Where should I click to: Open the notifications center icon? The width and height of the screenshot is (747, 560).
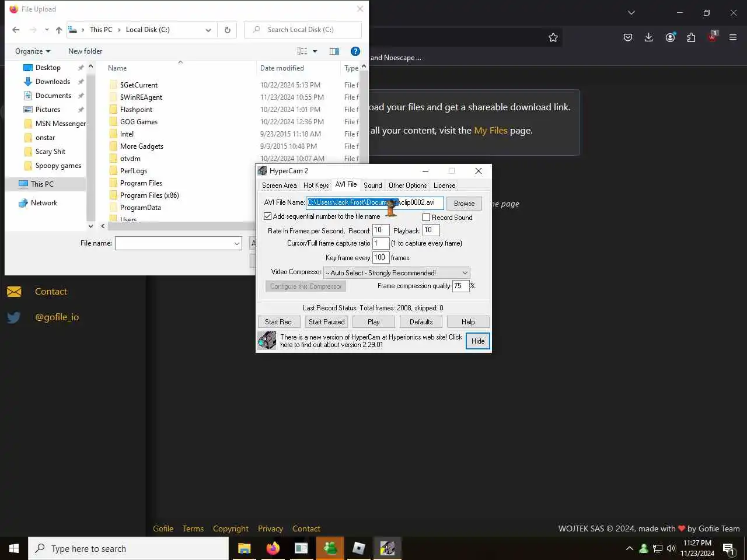(x=728, y=548)
